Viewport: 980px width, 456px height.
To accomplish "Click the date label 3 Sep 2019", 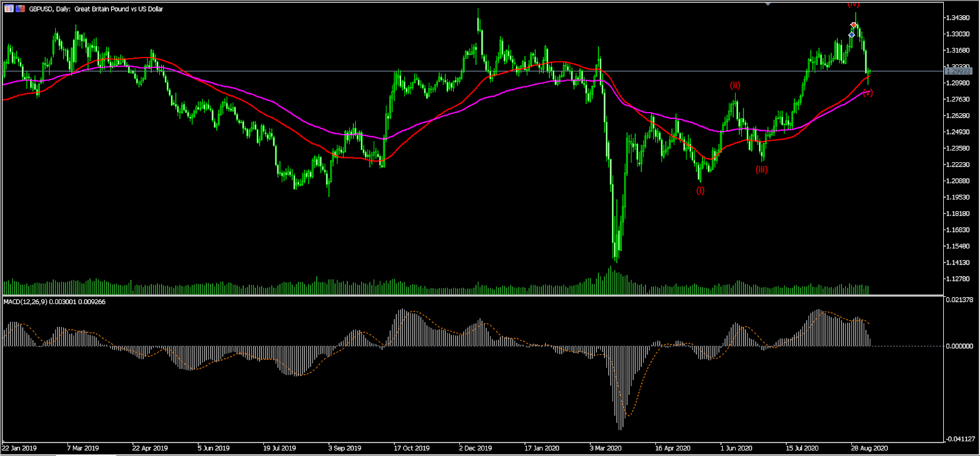I will click(345, 448).
